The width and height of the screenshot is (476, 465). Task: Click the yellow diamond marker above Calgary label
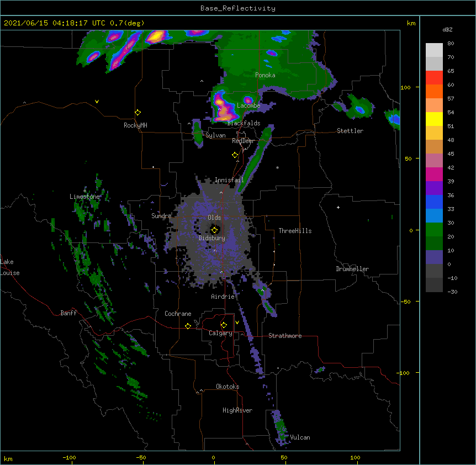tap(224, 325)
